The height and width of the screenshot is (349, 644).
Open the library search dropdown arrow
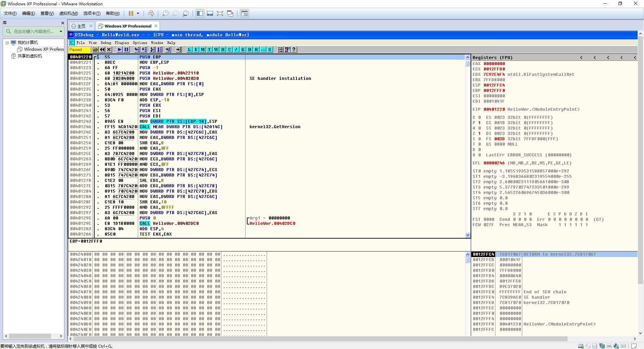click(x=61, y=32)
